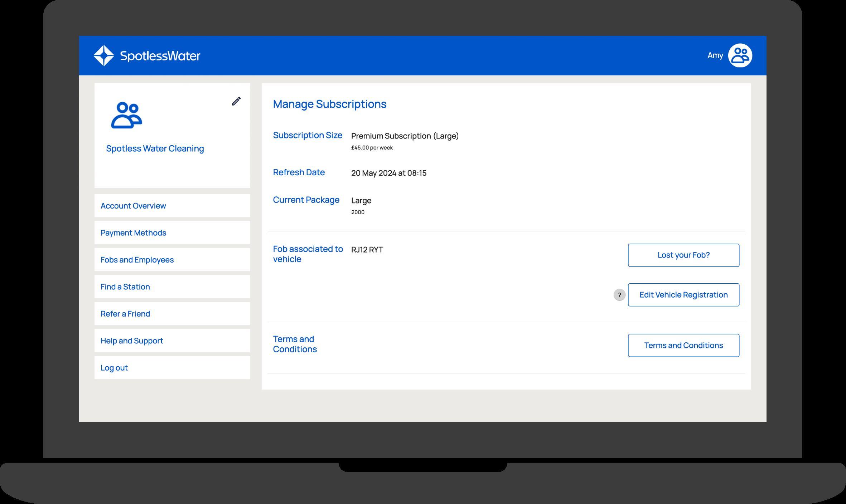Image resolution: width=846 pixels, height=504 pixels.
Task: Click the SpotlessWater brand name text
Action: pyautogui.click(x=160, y=56)
